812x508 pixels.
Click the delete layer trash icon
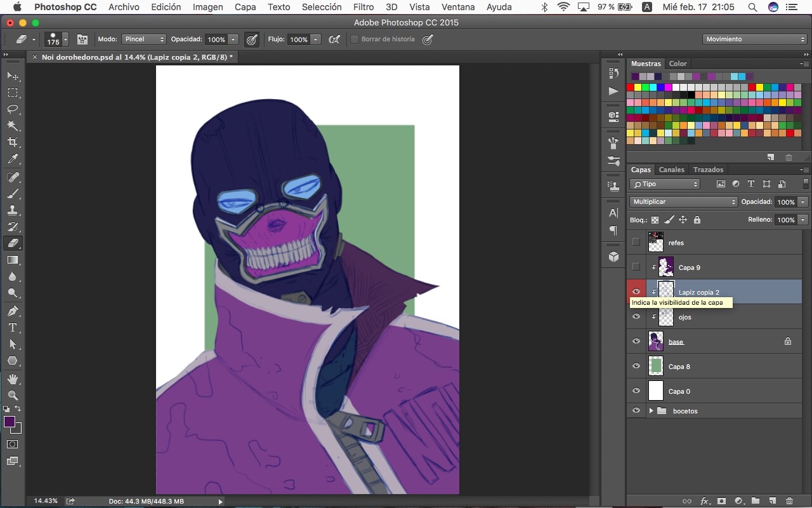tap(789, 501)
